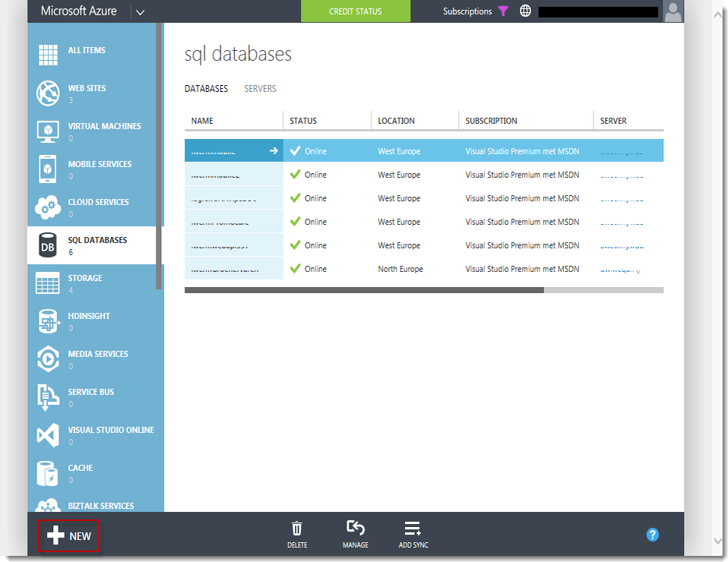Open the Web Sites globe icon
The image size is (728, 562).
[x=48, y=93]
